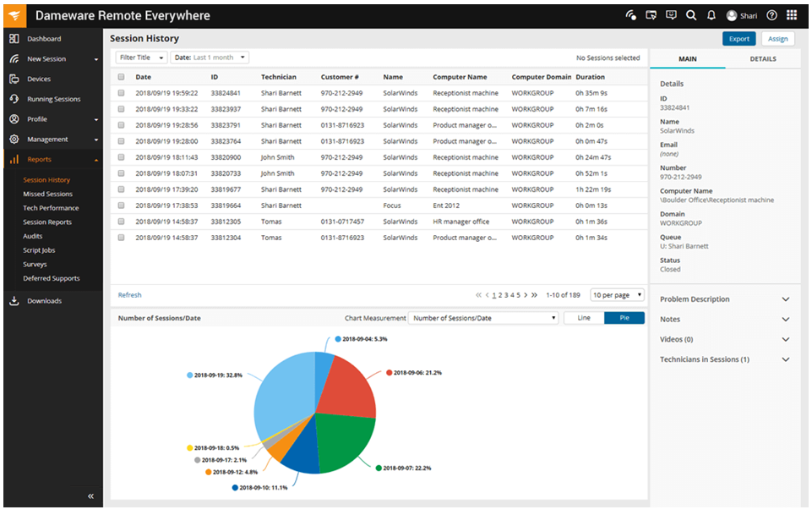Open Audits menu item
This screenshot has height=515, width=812.
(33, 236)
